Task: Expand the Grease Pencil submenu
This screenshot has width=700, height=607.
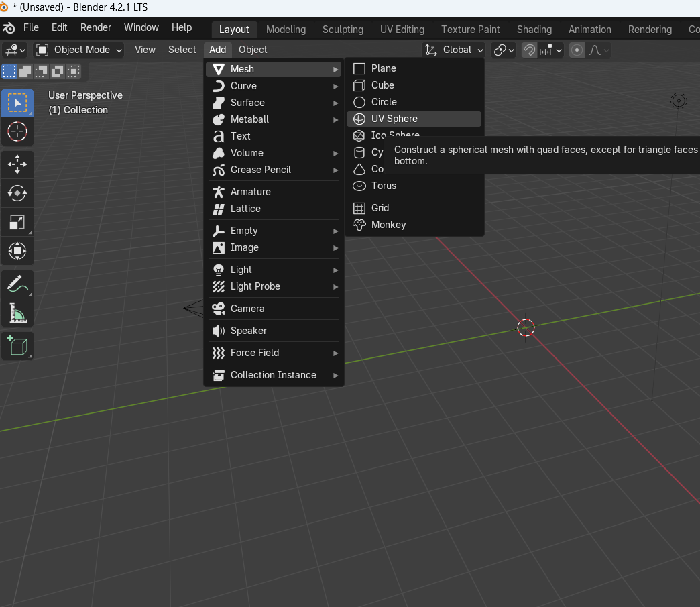Action: coord(274,170)
